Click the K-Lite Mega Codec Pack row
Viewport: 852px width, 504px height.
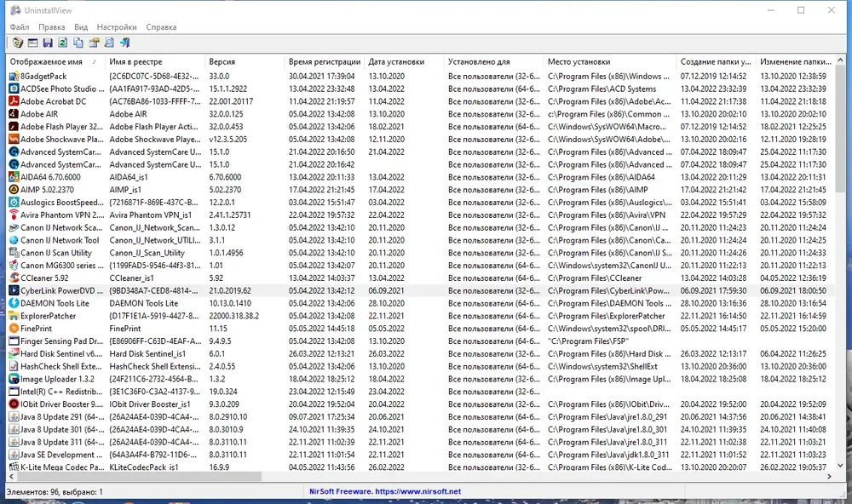pyautogui.click(x=421, y=466)
